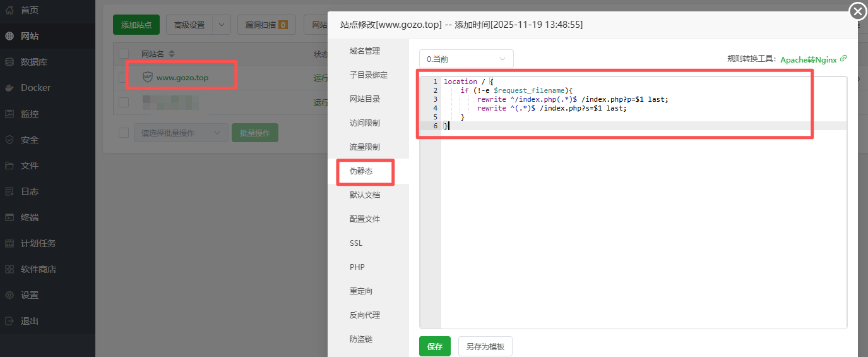Open the '0.当前' rewrite template dropdown
Image resolution: width=868 pixels, height=357 pixels.
(x=466, y=59)
